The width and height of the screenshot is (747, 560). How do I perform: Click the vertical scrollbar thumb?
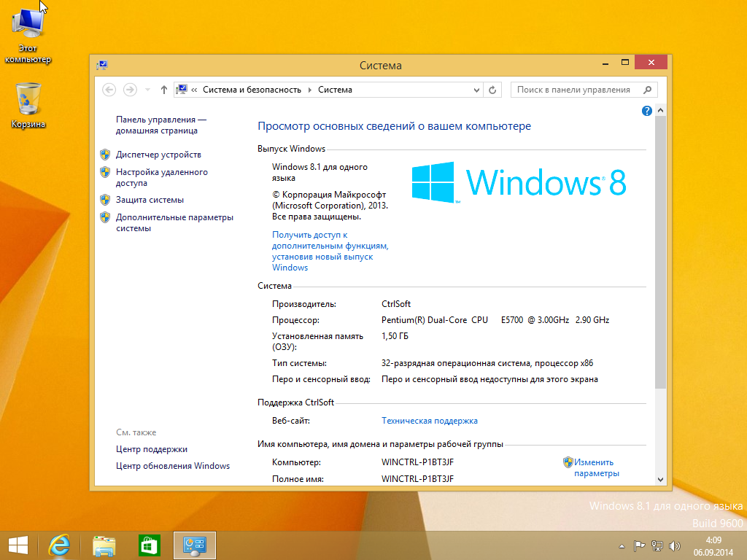660,252
